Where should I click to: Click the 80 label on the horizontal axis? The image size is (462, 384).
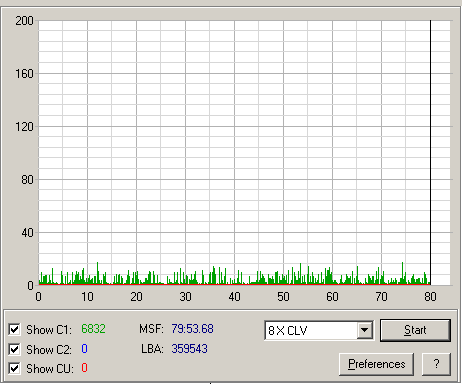coord(430,297)
